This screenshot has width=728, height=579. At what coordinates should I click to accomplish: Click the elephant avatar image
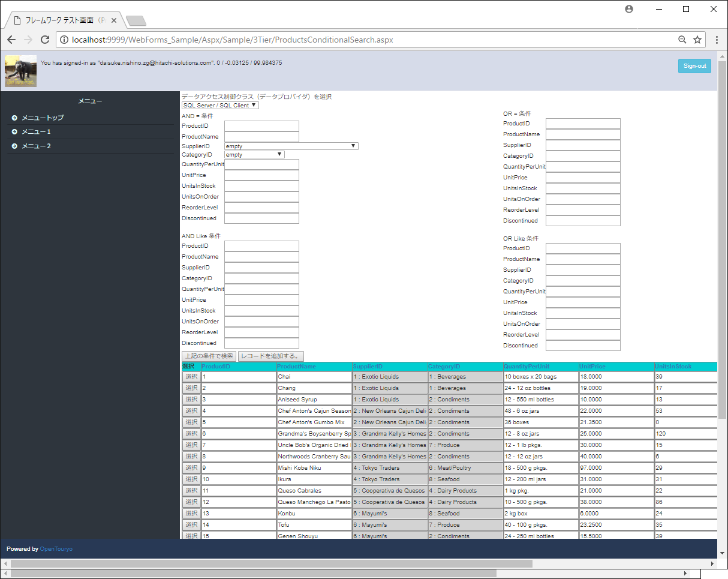(20, 71)
